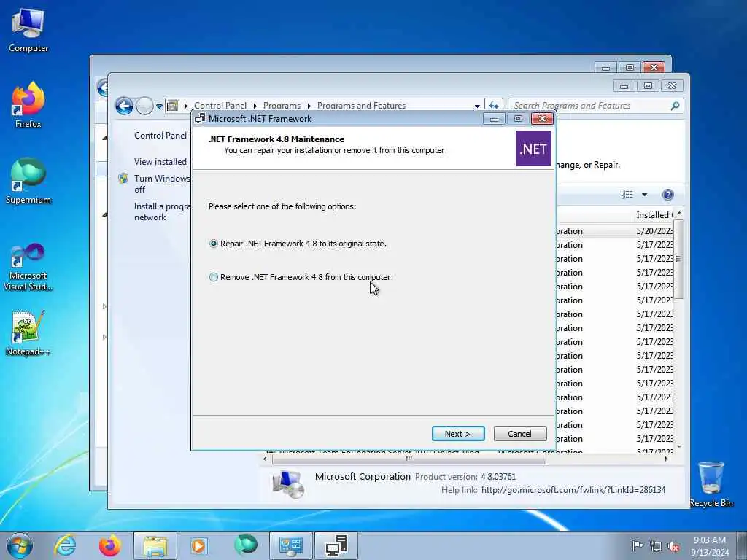Open Windows Explorer from the taskbar

(155, 545)
